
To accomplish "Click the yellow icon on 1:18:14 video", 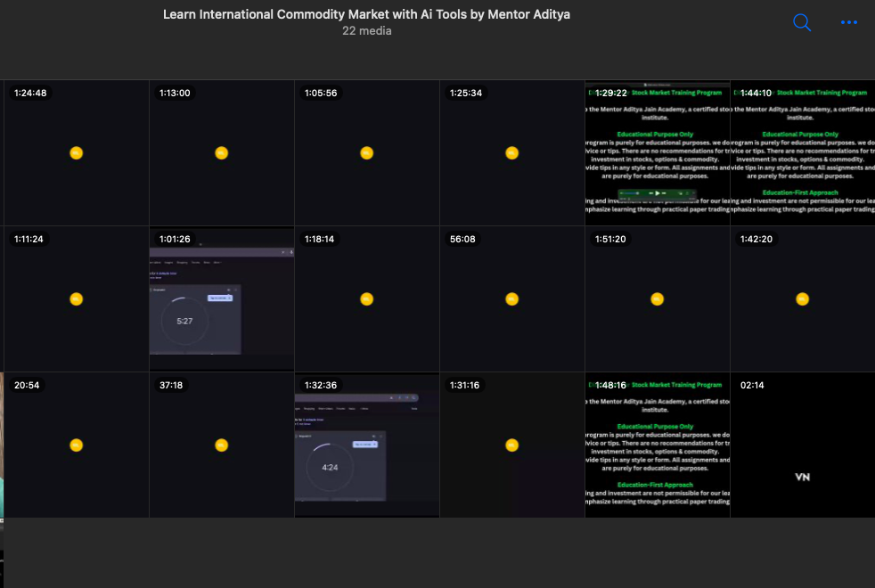I will (x=366, y=299).
